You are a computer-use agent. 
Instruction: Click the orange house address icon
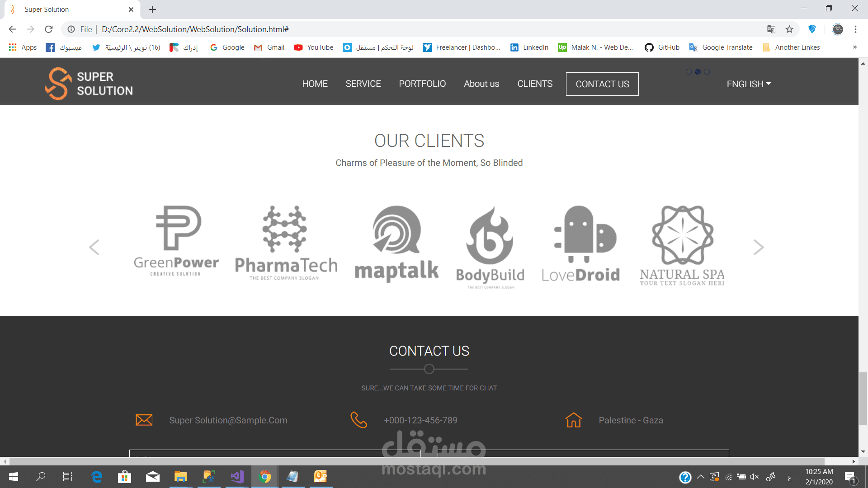pos(573,420)
